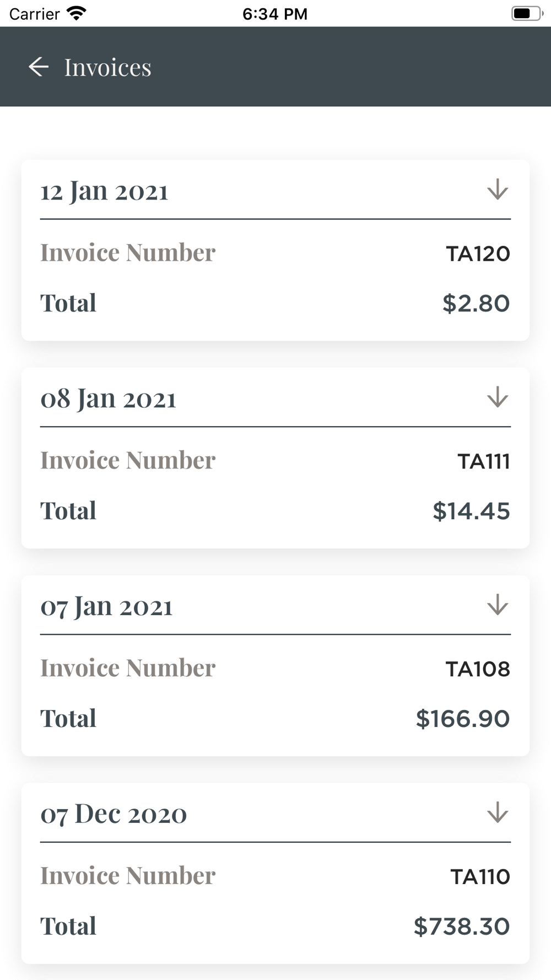The height and width of the screenshot is (980, 551).
Task: Open invoice number TA111
Action: click(x=484, y=461)
